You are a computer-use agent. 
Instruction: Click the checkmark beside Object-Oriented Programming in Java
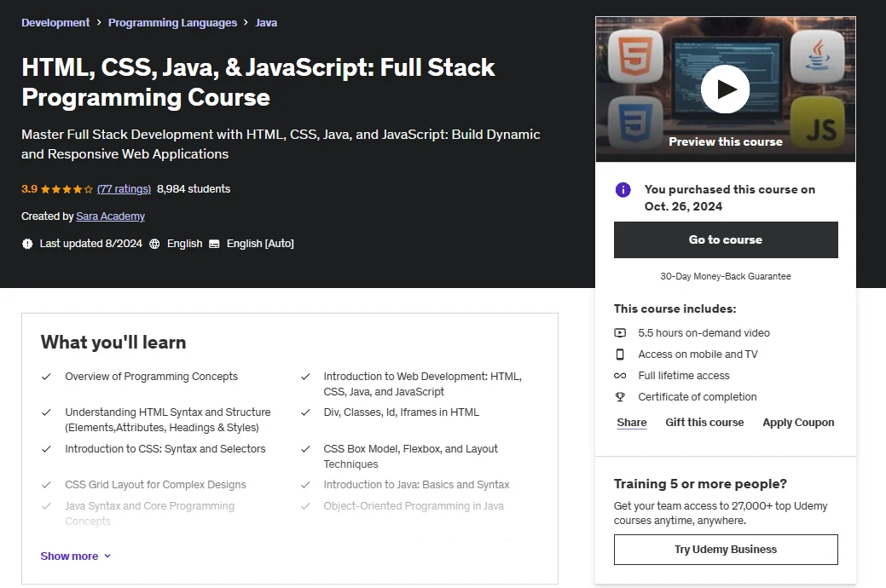click(x=305, y=506)
